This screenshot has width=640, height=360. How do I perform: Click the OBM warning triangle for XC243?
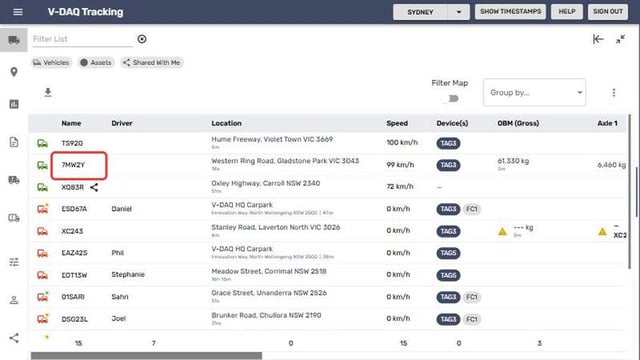coord(502,232)
